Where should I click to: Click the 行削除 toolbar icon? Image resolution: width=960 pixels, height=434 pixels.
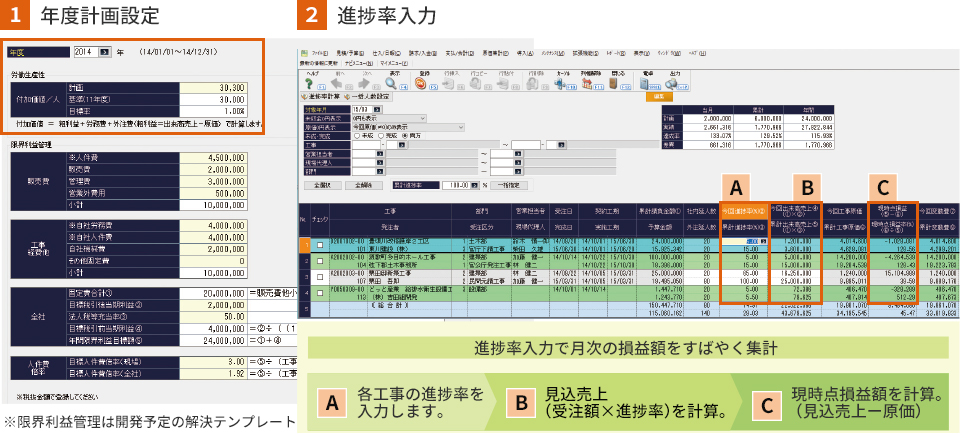tap(532, 83)
